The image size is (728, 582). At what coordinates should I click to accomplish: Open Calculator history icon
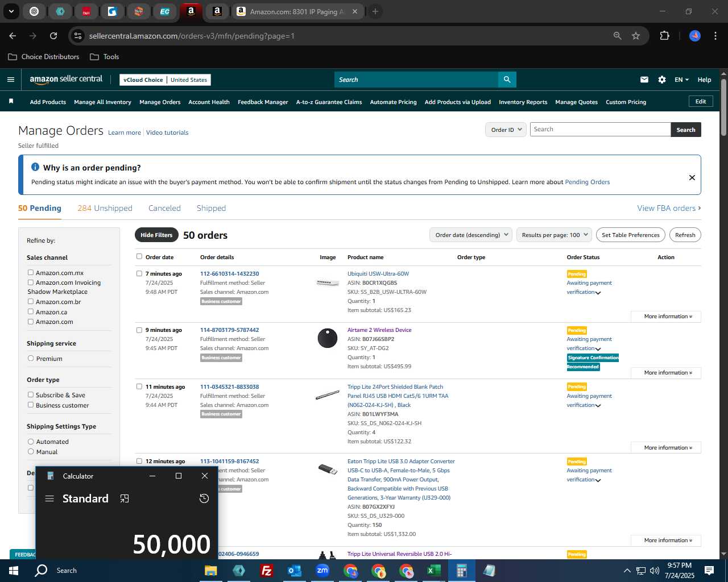204,498
